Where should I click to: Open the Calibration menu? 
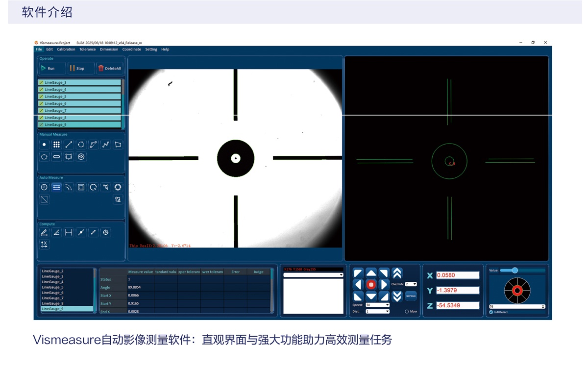(x=66, y=49)
